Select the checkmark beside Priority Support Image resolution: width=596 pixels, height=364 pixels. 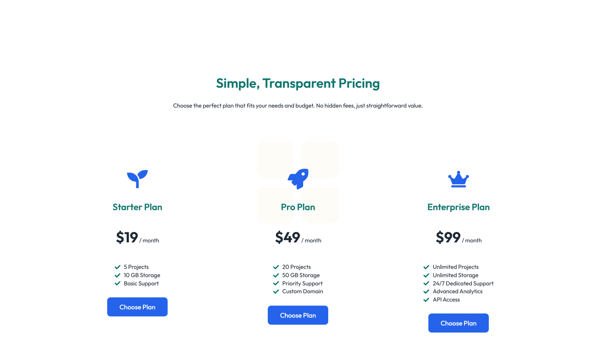[x=276, y=284]
